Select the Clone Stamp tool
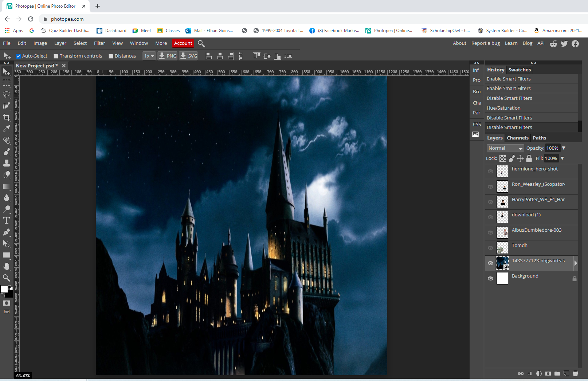The width and height of the screenshot is (588, 381). coord(7,163)
